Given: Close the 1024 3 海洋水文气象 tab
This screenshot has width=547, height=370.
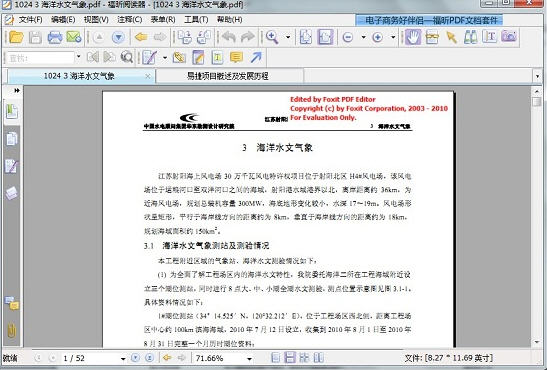Looking at the screenshot, I should pyautogui.click(x=148, y=76).
